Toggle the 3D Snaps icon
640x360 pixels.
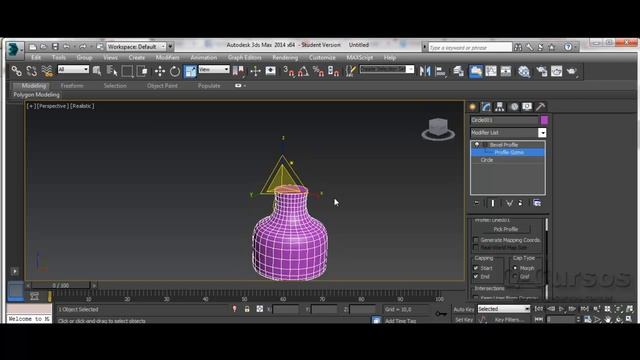[x=289, y=71]
